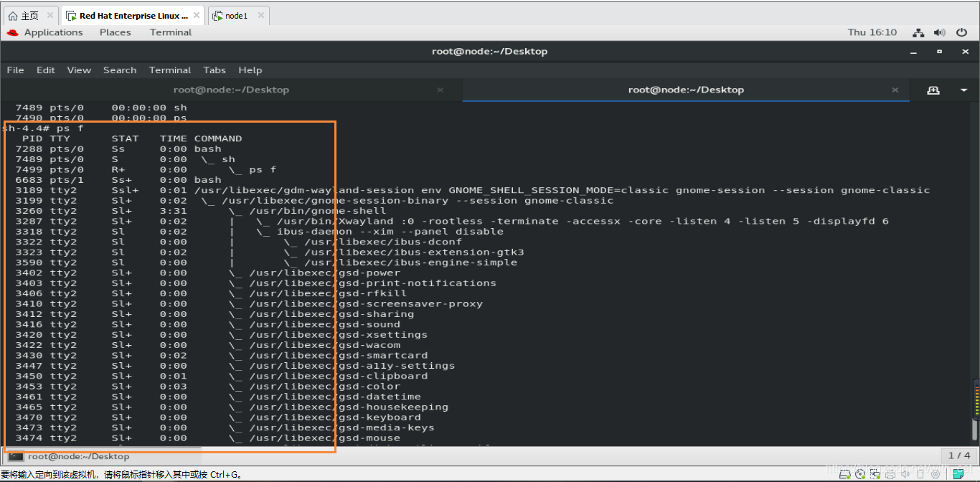Open the Thu 16:10 clock calendar
This screenshot has height=482, width=980.
872,32
